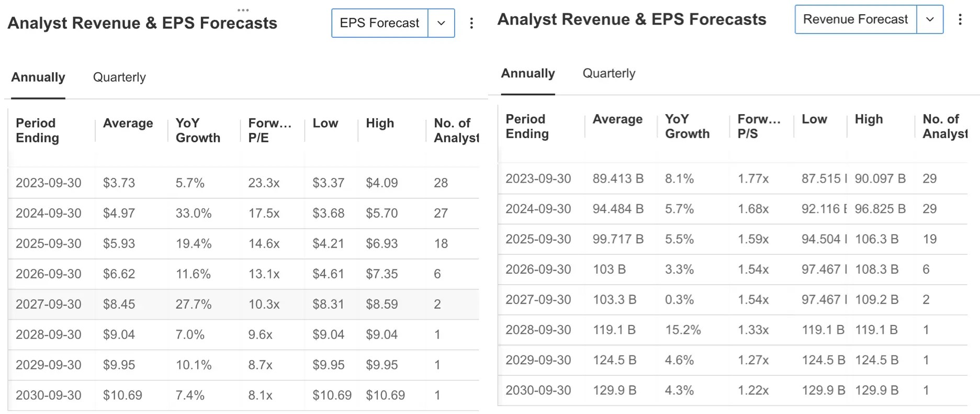Click the 99.717 B average revenue value

[x=618, y=239]
